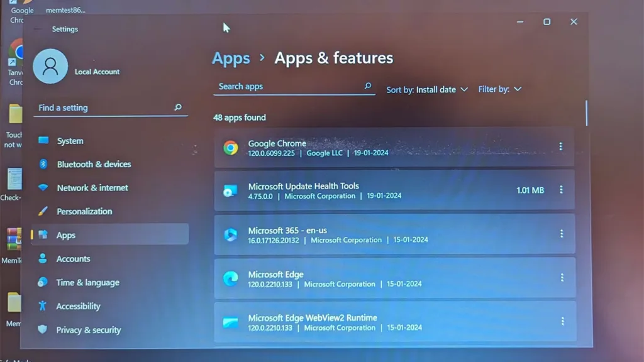Open Time & language globe icon
Viewport: 644px width, 362px height.
coord(43,282)
